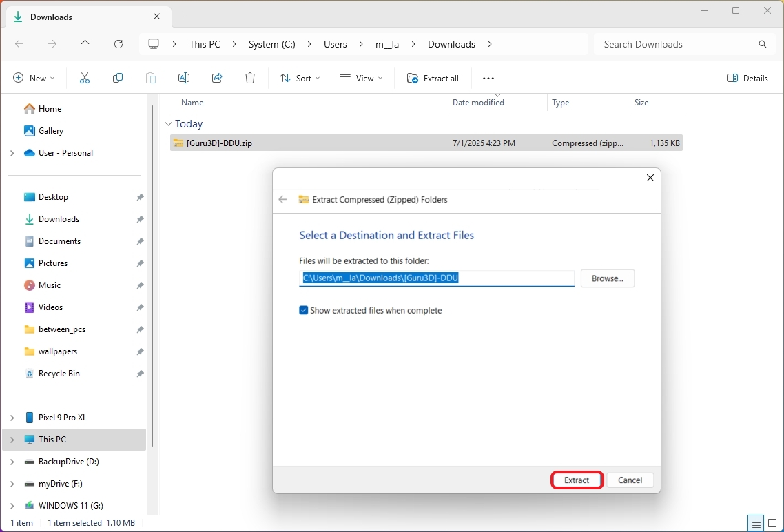Open the New dropdown menu
The image size is (784, 532).
(34, 78)
